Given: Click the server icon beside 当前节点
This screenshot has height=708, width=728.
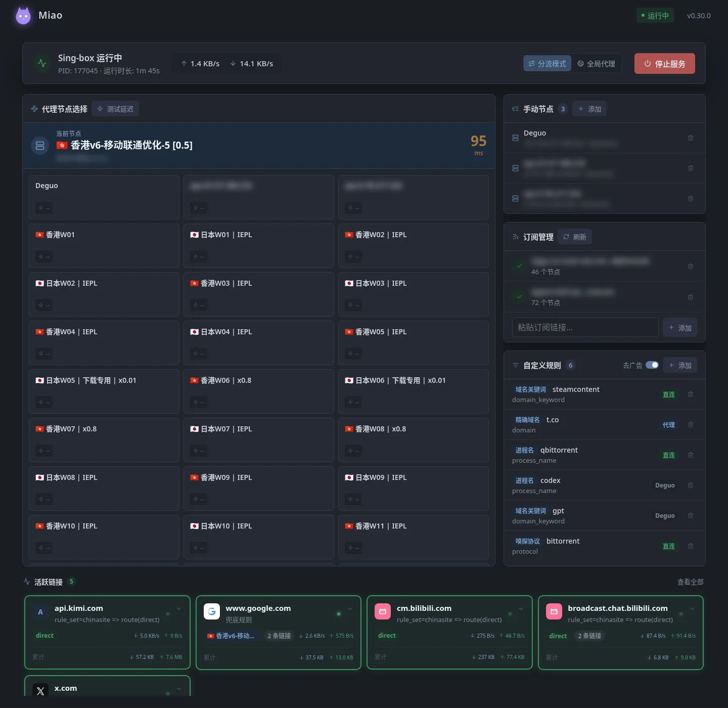Looking at the screenshot, I should pyautogui.click(x=40, y=146).
